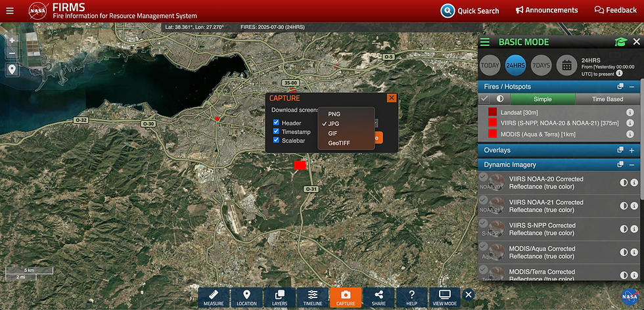Toggle all fires checkmark
Image resolution: width=644 pixels, height=310 pixels.
(485, 99)
